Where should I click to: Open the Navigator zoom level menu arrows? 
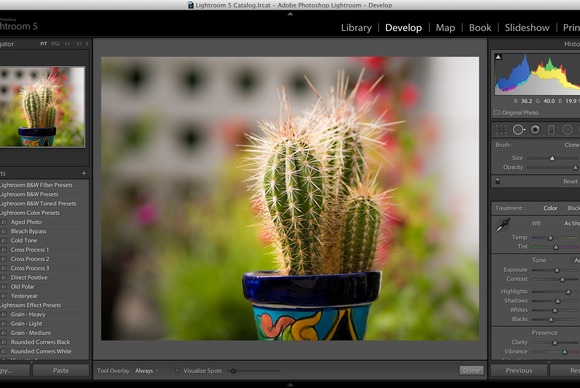[87, 44]
